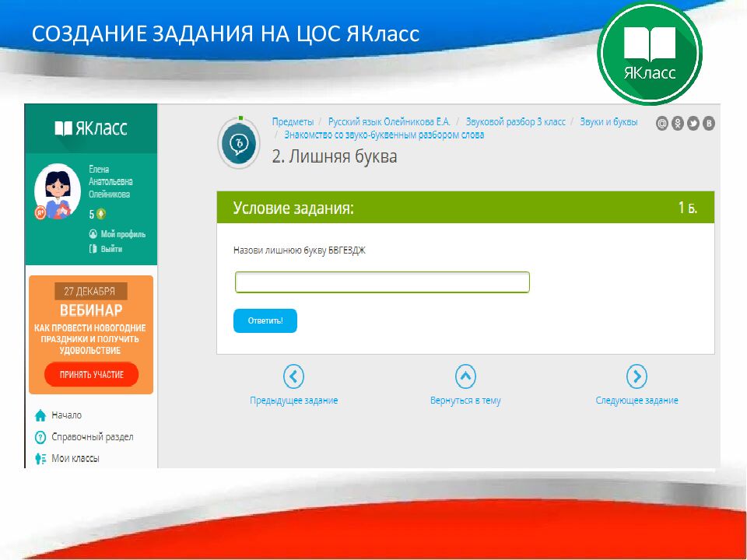
Task: Click the answer input field
Action: tap(382, 282)
